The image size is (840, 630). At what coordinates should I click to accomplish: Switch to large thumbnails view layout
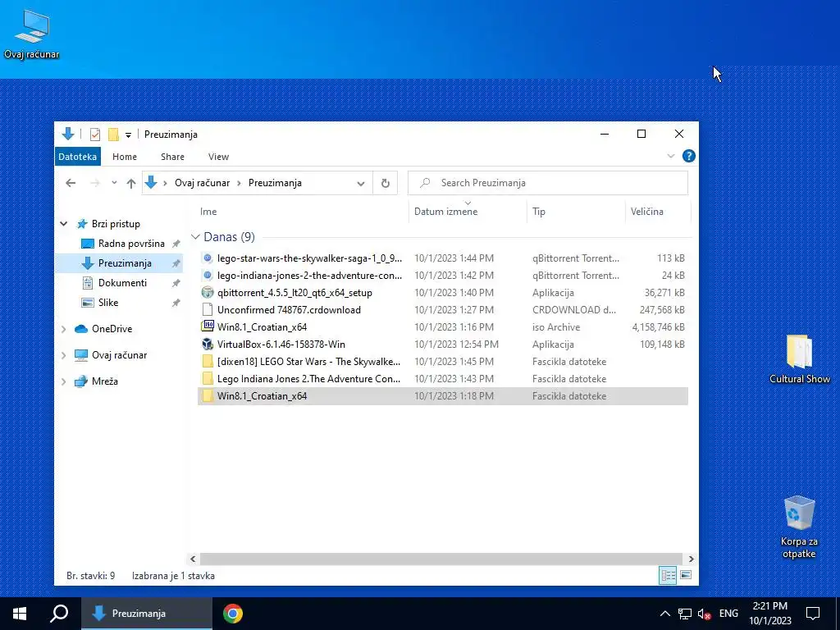(x=686, y=575)
